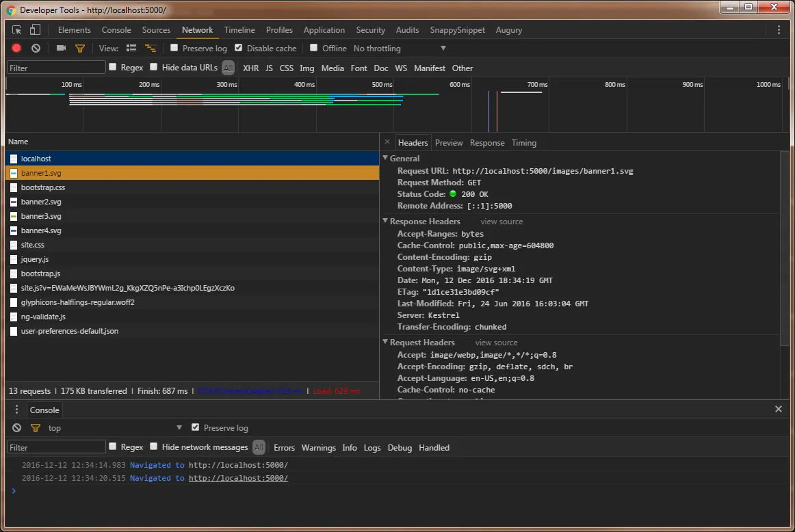Switch to the Sources tab

click(156, 30)
